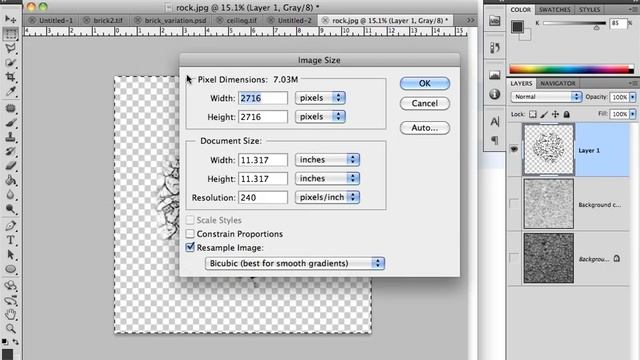The width and height of the screenshot is (640, 360).
Task: Select the Dodge tool
Action: point(10,209)
